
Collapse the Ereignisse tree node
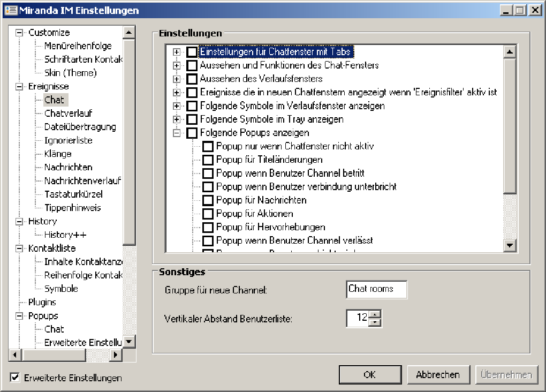[19, 87]
